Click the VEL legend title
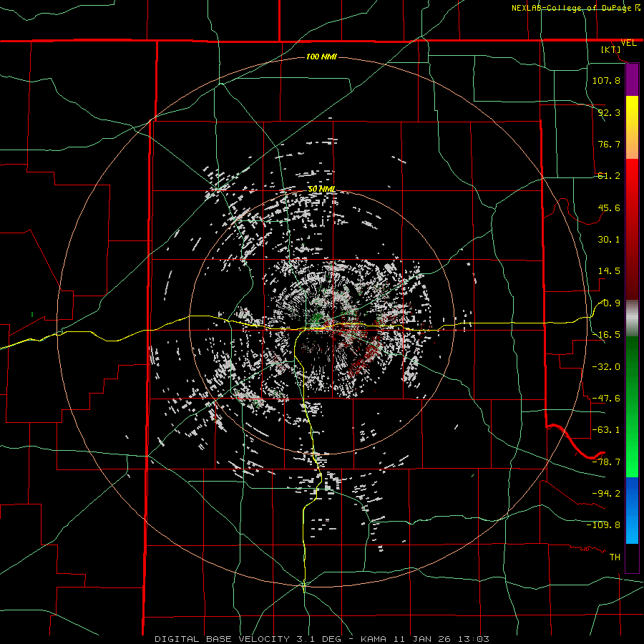 [628, 43]
